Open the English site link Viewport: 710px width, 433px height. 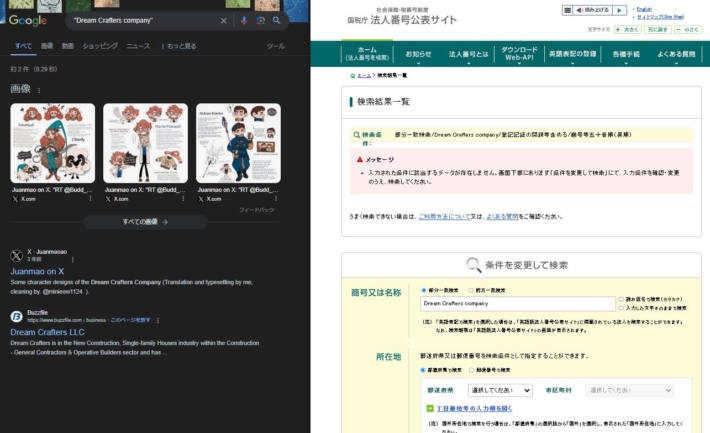point(644,10)
